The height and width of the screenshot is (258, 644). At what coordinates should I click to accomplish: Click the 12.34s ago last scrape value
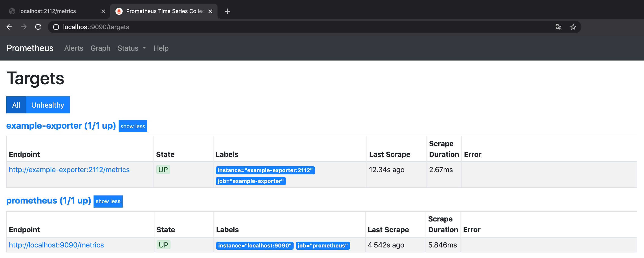point(387,170)
